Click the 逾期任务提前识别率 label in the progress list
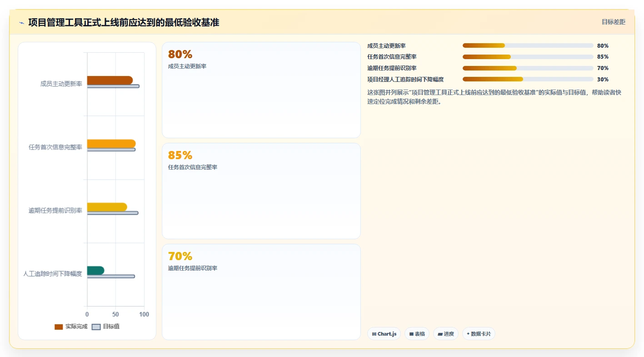Screen dimensions: 644x357 click(x=392, y=68)
